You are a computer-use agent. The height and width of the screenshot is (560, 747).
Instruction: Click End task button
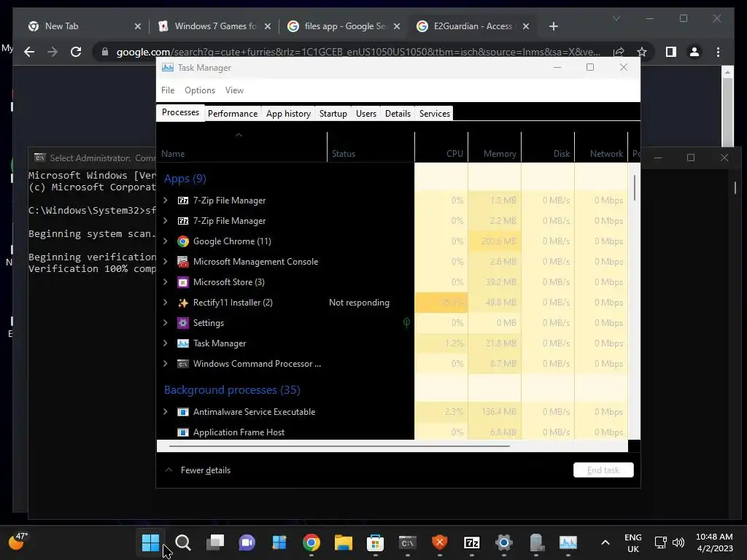[x=603, y=470]
